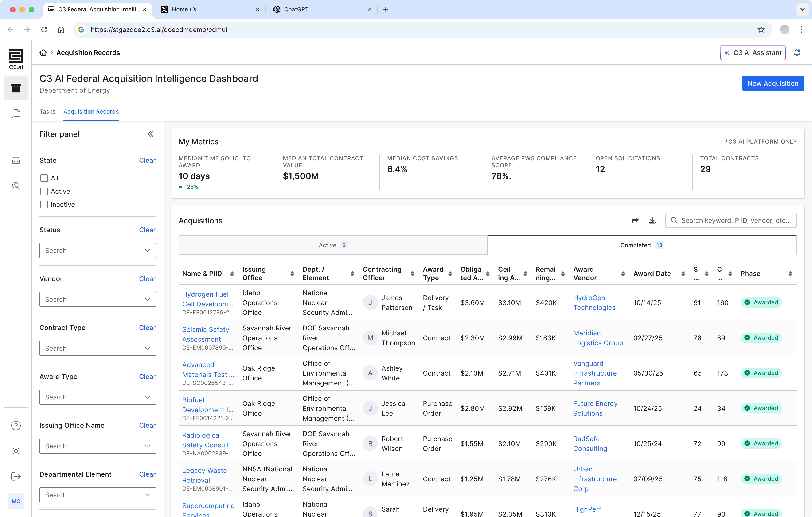Collapse the filter panel double chevron
The image size is (812, 517).
(150, 134)
